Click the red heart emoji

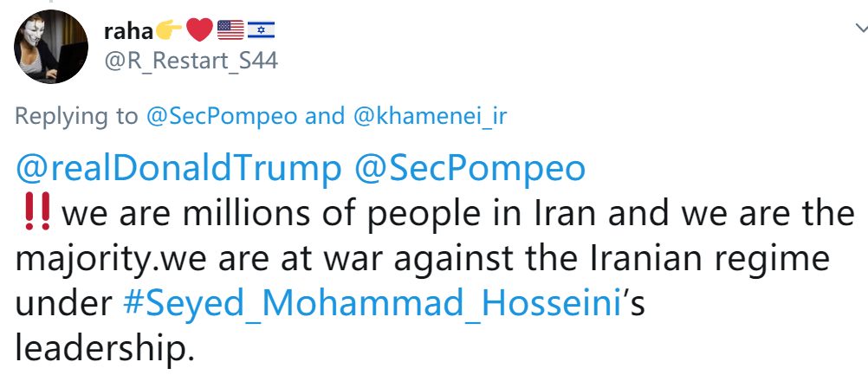[x=199, y=31]
